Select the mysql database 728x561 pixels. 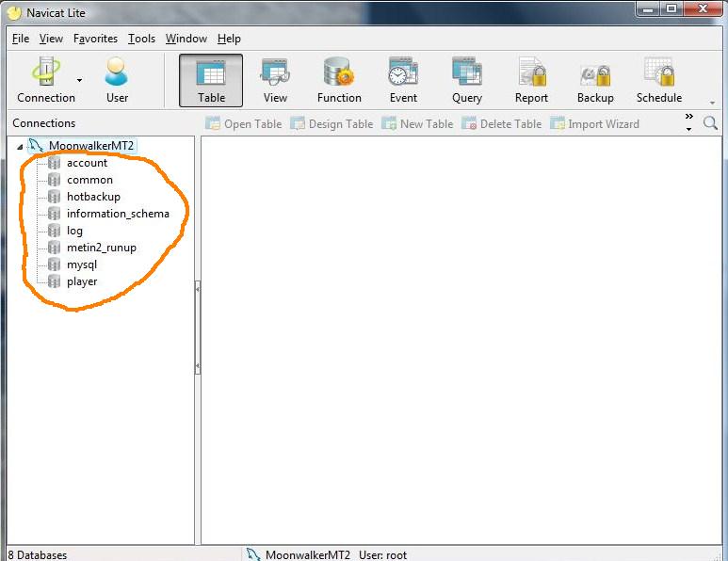82,264
